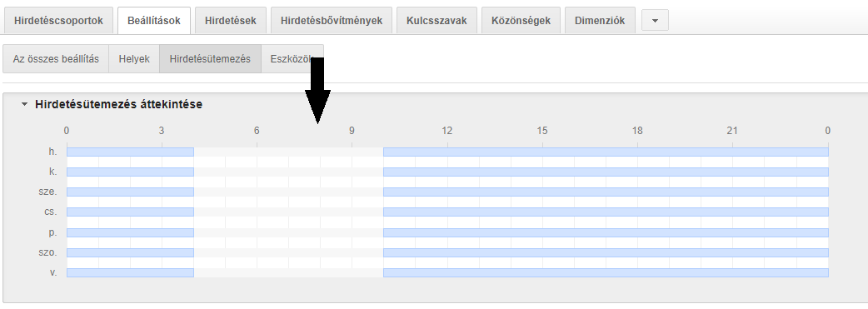
Task: Click the sze. row early-morning blue bar
Action: pyautogui.click(x=130, y=192)
